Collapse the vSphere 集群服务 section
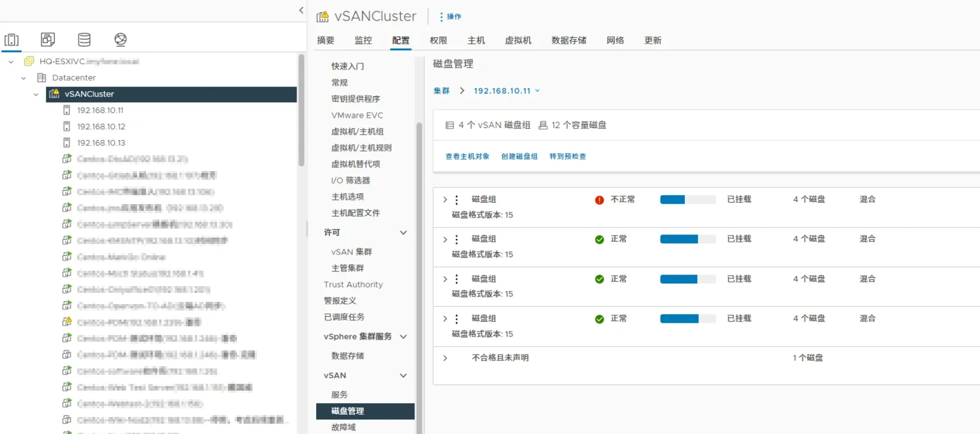Image resolution: width=980 pixels, height=434 pixels. pyautogui.click(x=403, y=337)
